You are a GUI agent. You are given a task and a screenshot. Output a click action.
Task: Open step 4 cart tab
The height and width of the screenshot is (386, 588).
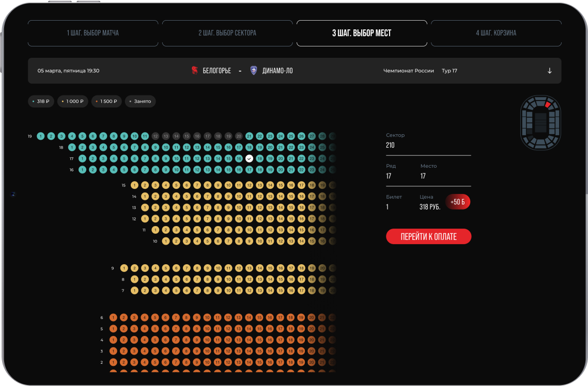click(x=496, y=33)
